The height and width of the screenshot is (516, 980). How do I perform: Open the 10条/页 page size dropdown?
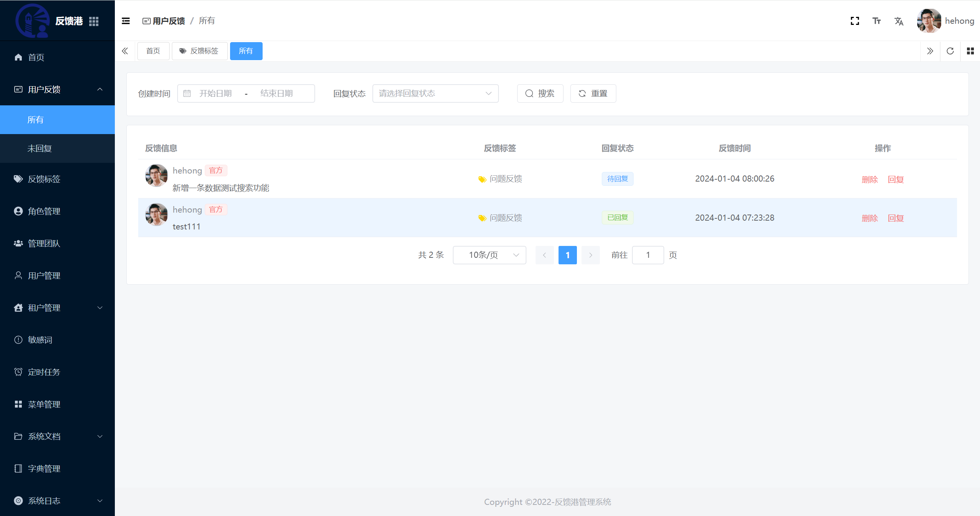489,255
